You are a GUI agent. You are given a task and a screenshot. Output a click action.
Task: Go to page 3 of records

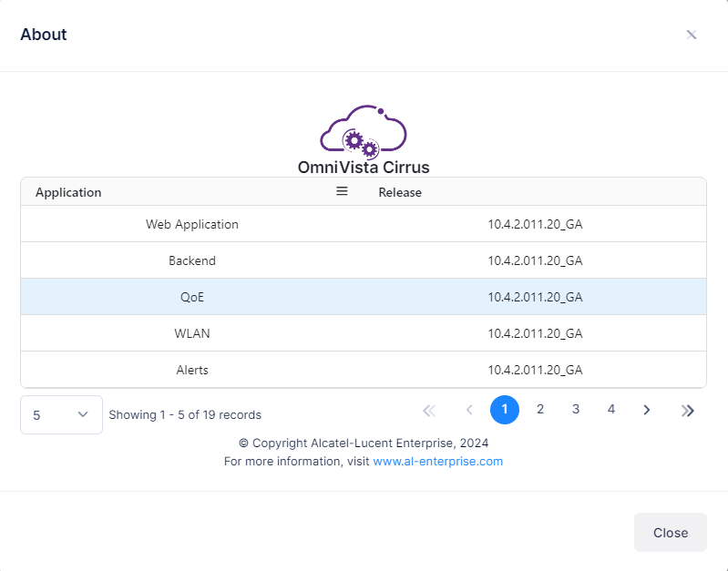[576, 410]
